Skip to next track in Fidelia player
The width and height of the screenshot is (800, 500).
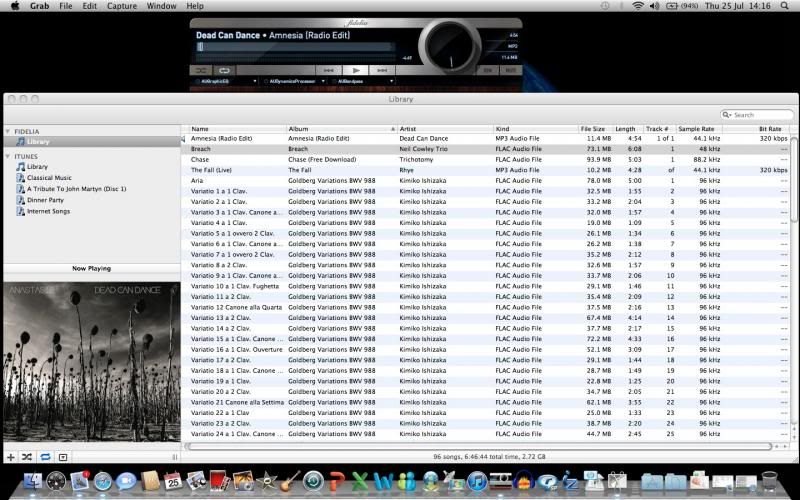[x=382, y=70]
